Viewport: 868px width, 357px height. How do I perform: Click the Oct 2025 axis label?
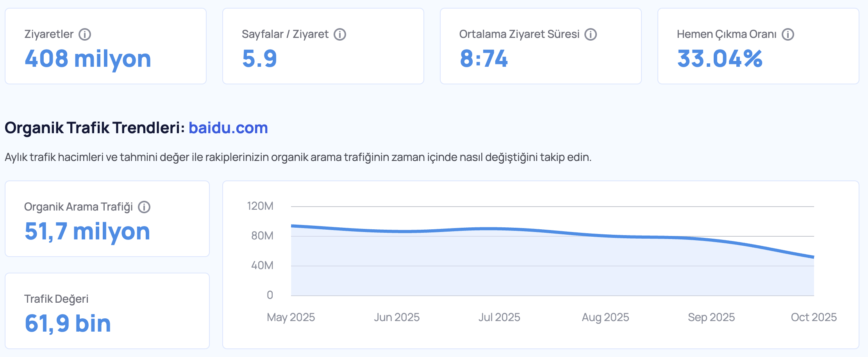(x=814, y=317)
